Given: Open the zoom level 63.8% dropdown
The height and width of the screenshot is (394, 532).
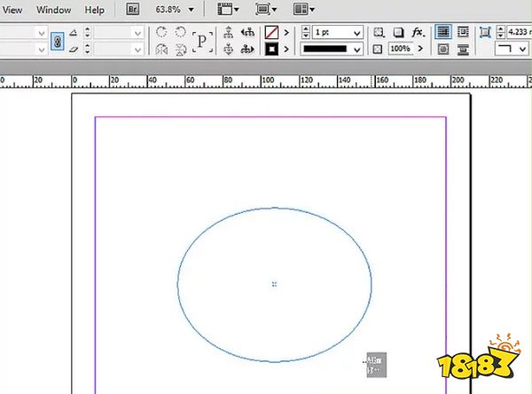Looking at the screenshot, I should click(172, 10).
